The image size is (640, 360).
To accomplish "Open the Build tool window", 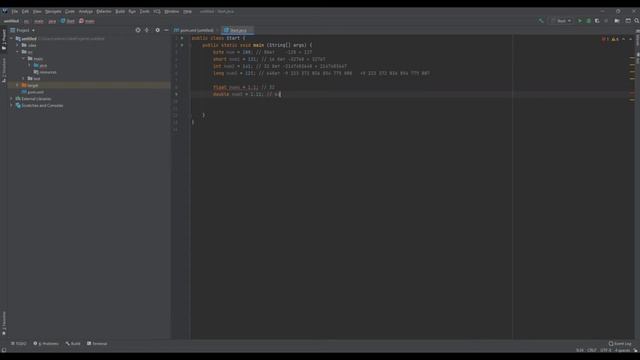I will 73,344.
